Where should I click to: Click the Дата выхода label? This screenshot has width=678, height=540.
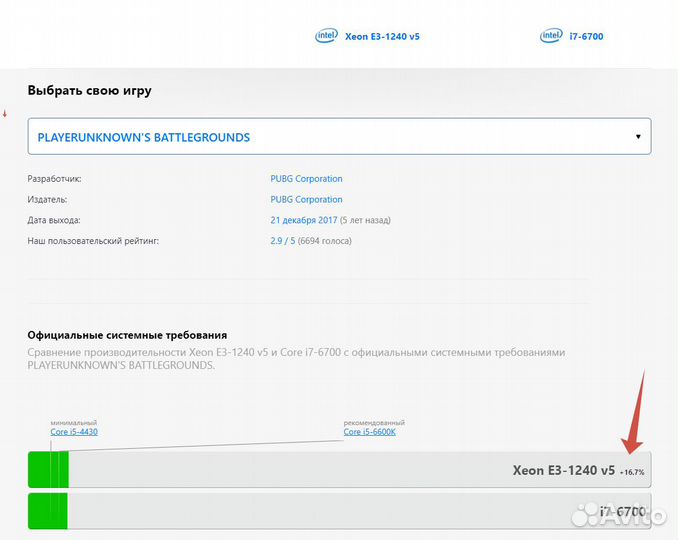point(54,220)
